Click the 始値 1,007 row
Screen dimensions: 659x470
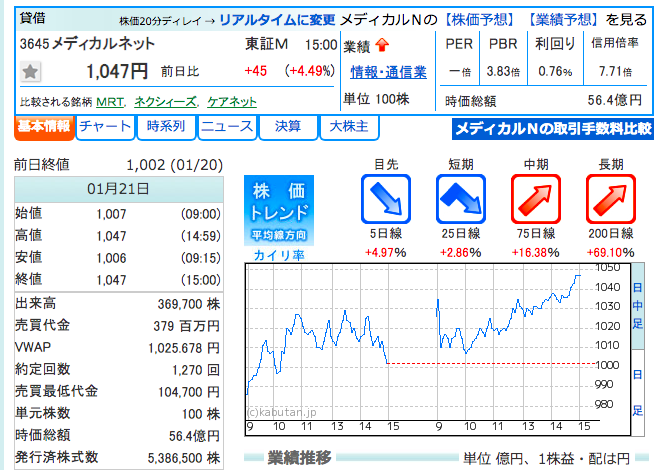point(119,214)
